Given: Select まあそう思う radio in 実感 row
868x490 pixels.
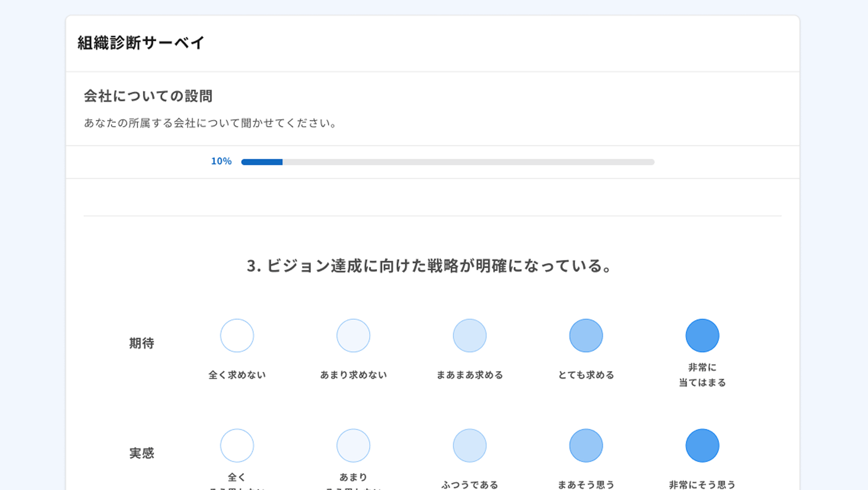Looking at the screenshot, I should (586, 445).
